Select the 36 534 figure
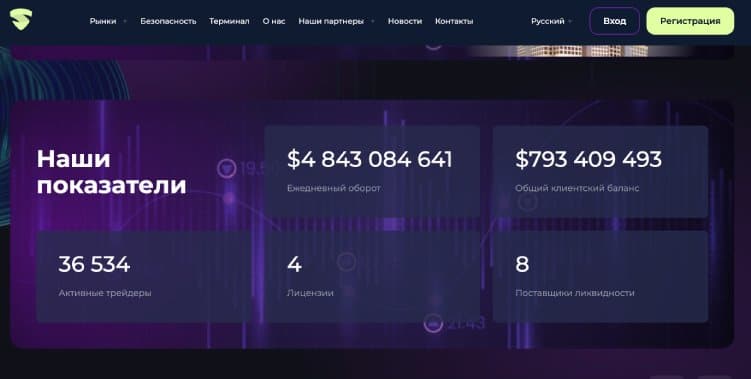This screenshot has width=751, height=379. pyautogui.click(x=94, y=264)
